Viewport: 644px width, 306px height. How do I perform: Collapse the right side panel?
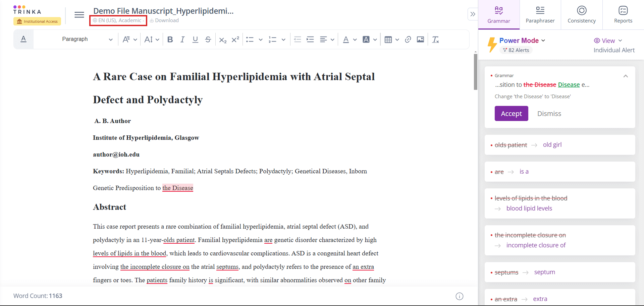coord(473,14)
